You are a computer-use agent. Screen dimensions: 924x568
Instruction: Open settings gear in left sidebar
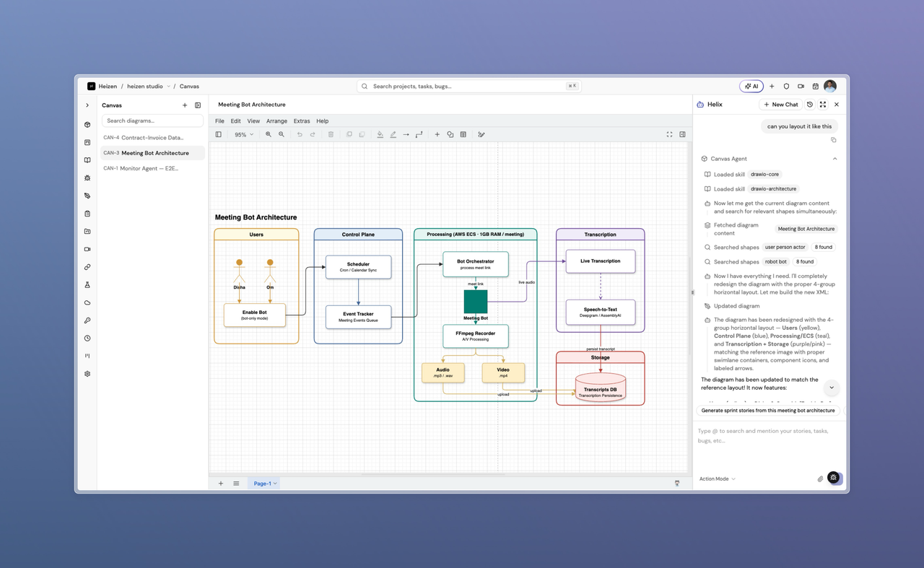(87, 374)
